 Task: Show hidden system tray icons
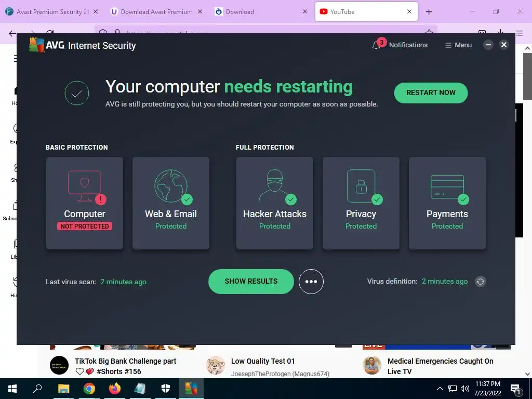tap(440, 389)
